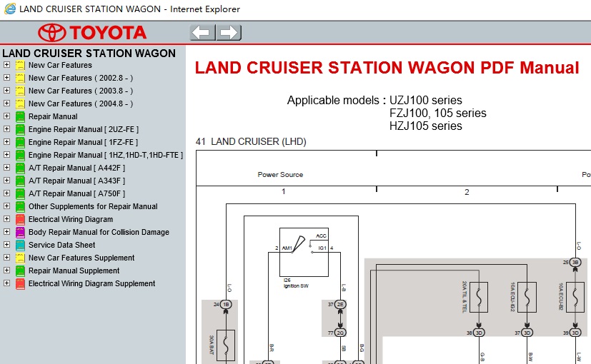Viewport: 591px width, 364px height.
Task: Expand Service Data Sheet node
Action: click(x=6, y=245)
